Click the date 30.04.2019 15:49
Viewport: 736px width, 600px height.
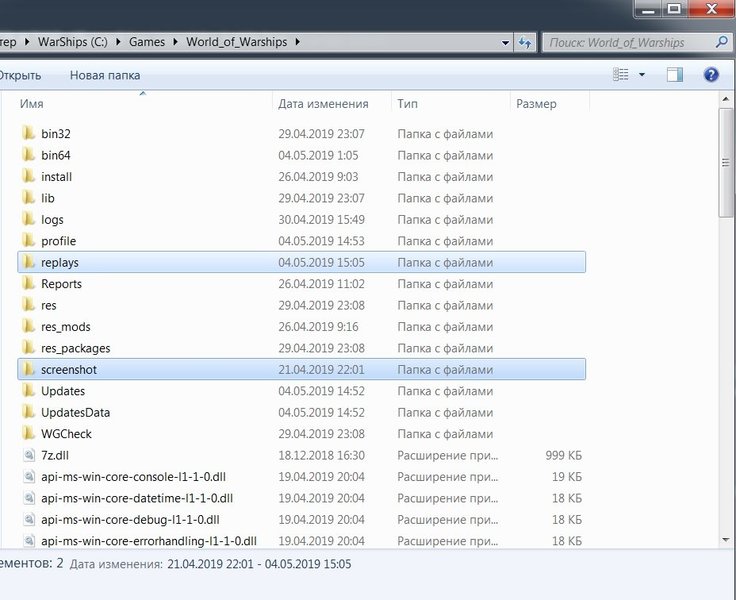321,219
